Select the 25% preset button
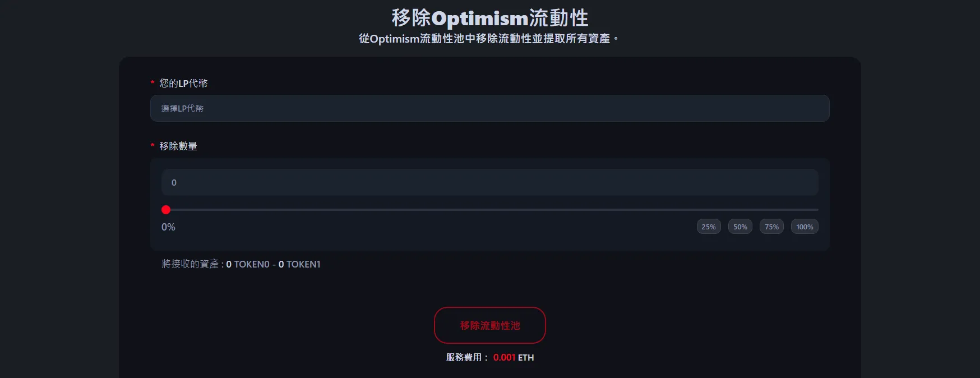Image resolution: width=980 pixels, height=378 pixels. coord(709,227)
